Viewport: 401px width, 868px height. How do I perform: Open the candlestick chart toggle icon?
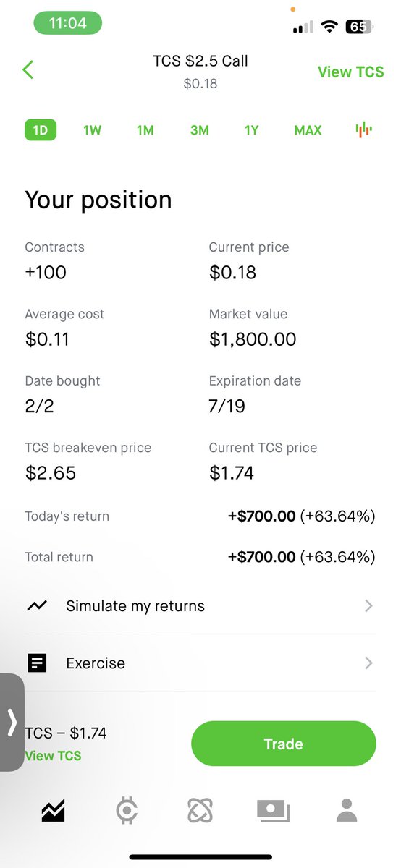(363, 130)
